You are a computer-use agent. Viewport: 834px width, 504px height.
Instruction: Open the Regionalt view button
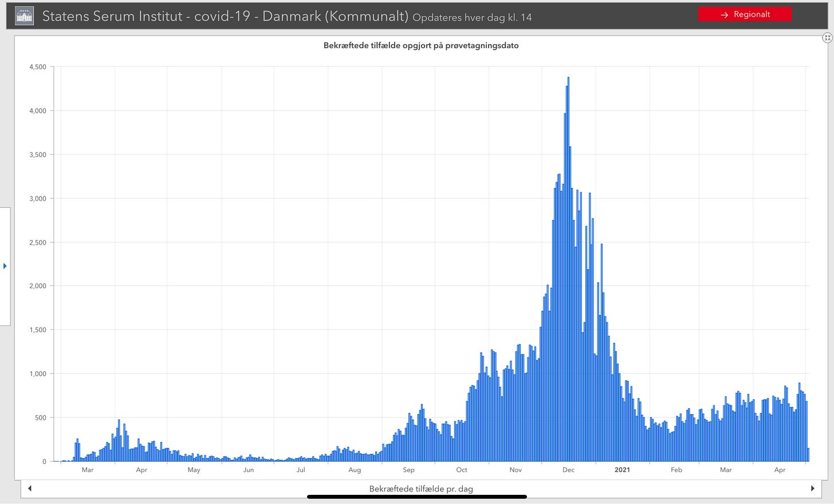pyautogui.click(x=745, y=14)
